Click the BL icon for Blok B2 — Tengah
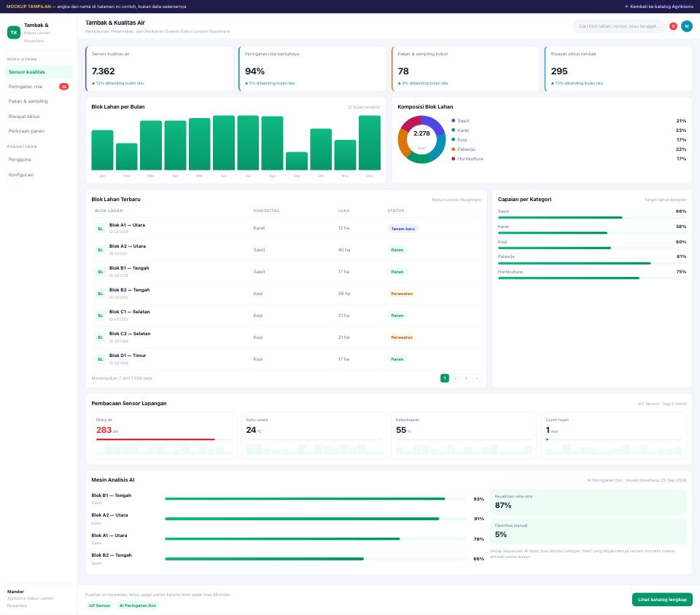The height and width of the screenshot is (615, 700). [x=101, y=294]
